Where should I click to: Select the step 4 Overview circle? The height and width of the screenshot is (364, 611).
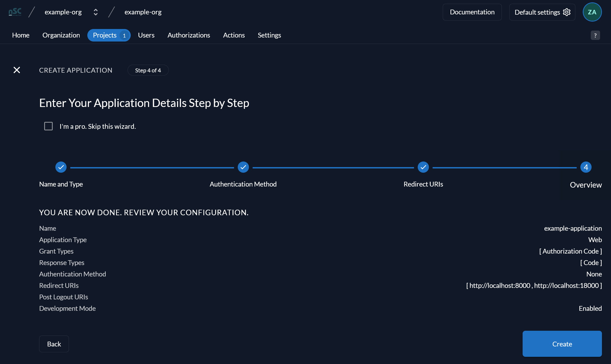[586, 167]
